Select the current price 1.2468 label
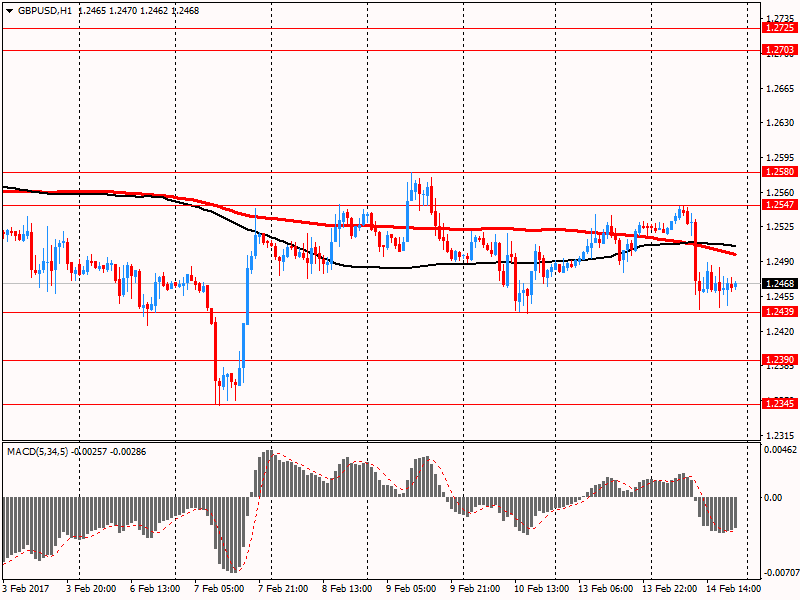Image resolution: width=800 pixels, height=600 pixels. click(779, 284)
